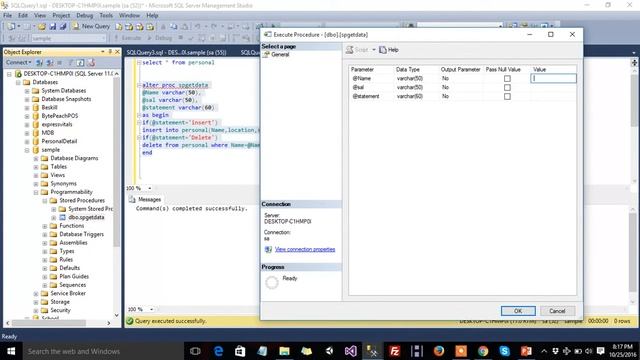The image size is (640, 360).
Task: Click the Value field for @Name
Action: click(x=553, y=78)
